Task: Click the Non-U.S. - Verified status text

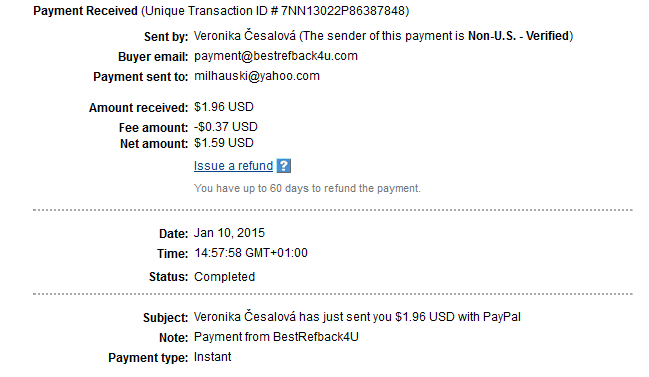Action: [519, 36]
